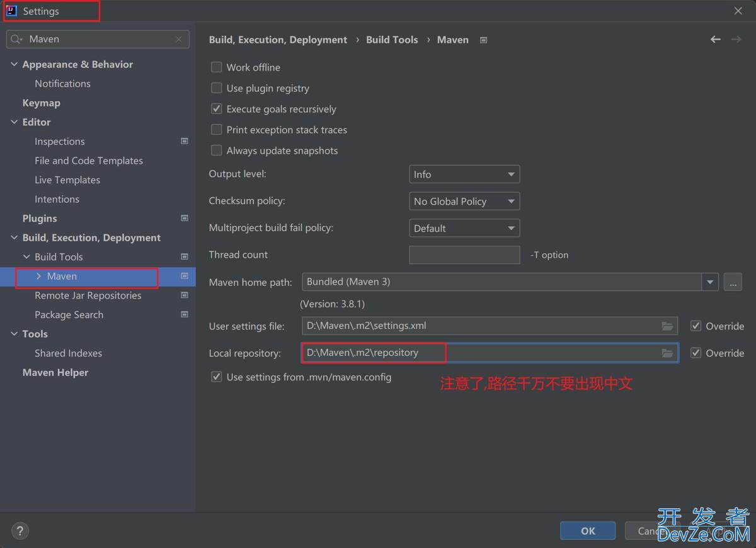
Task: Click the small window icon next to Plugins
Action: (x=185, y=218)
